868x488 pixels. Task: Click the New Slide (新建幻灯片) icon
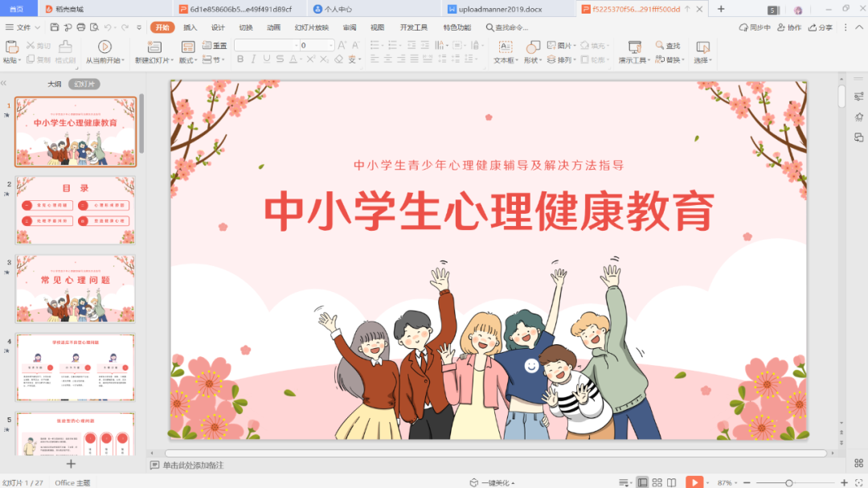tap(154, 47)
